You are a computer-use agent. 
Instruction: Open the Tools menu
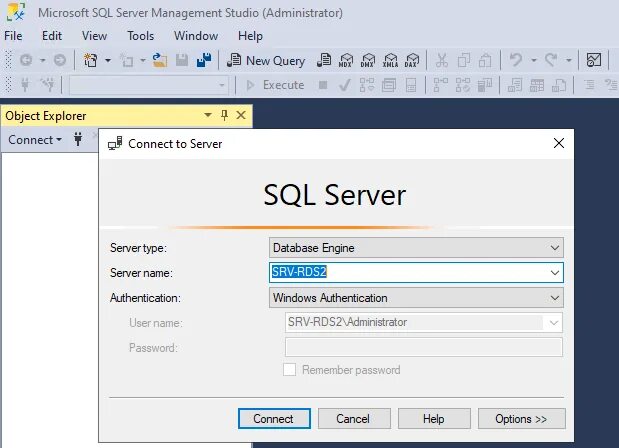tap(141, 36)
